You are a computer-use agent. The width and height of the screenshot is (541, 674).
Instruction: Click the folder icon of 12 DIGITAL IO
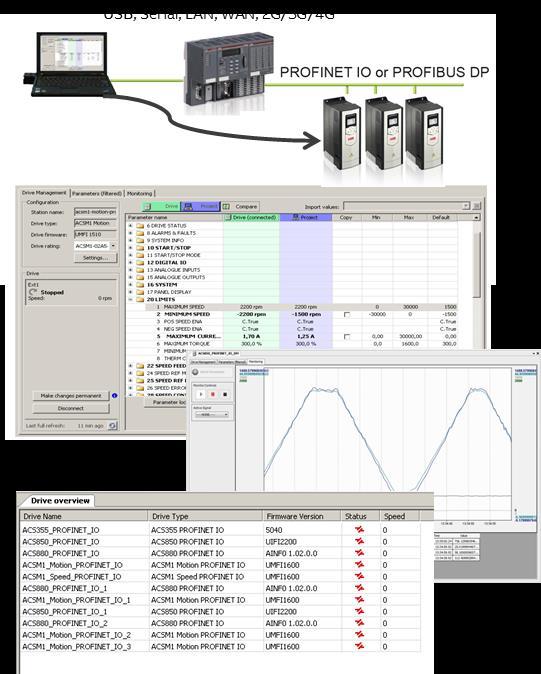[140, 262]
